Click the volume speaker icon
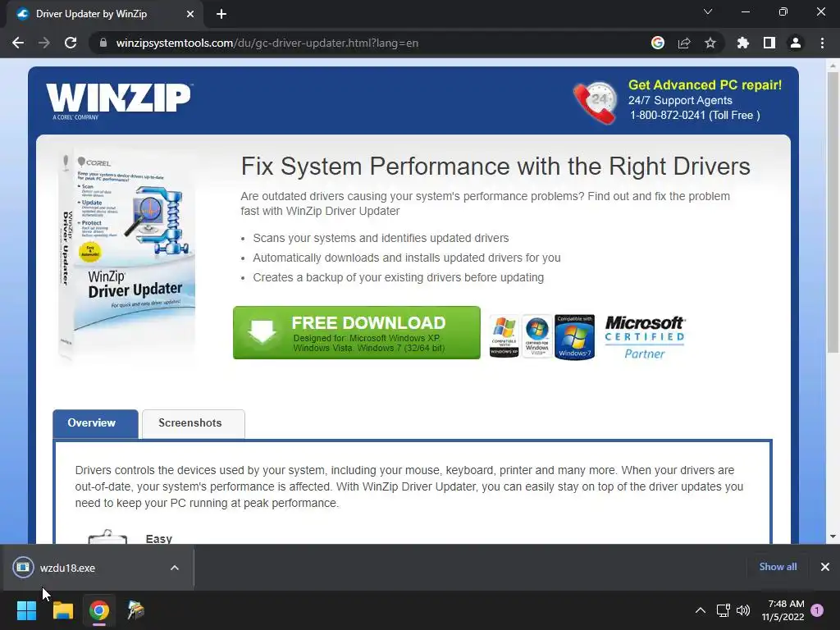The width and height of the screenshot is (840, 630). point(743,610)
